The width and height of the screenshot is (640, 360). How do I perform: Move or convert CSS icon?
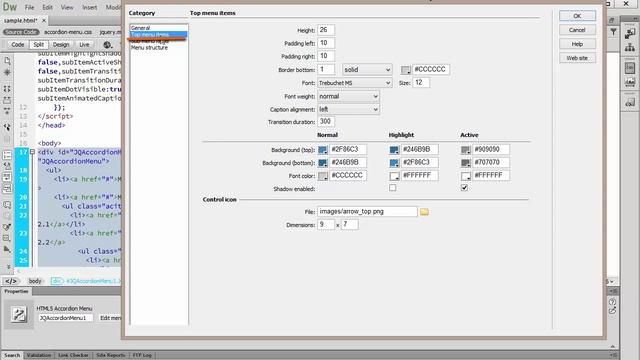coord(7,249)
